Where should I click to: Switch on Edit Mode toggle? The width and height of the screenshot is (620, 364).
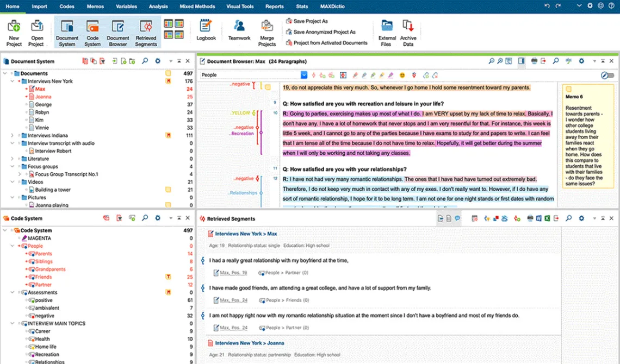[607, 75]
